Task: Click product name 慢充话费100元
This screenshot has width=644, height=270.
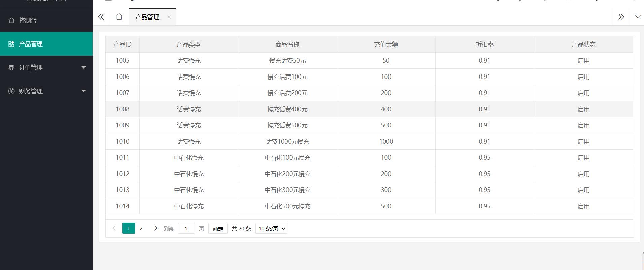Action: pos(287,77)
